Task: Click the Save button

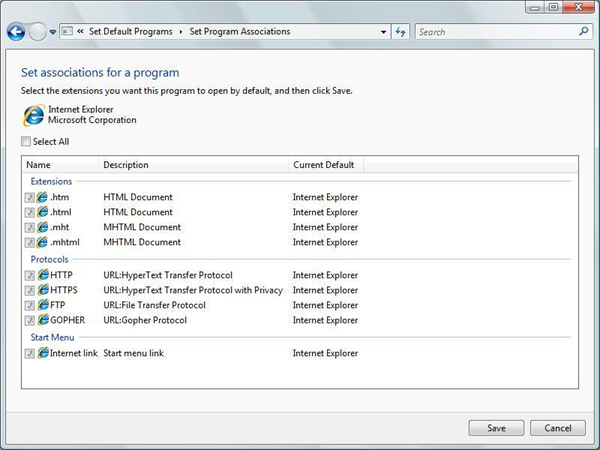Action: 496,428
